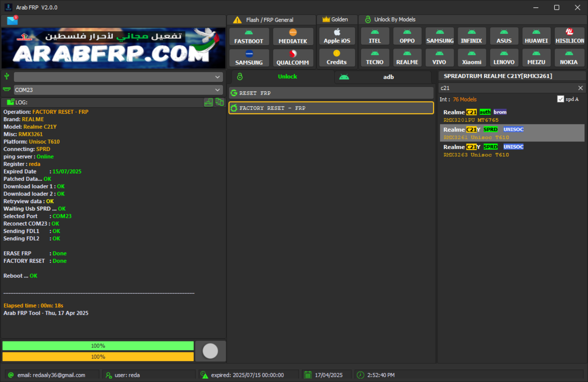The height and width of the screenshot is (382, 588).
Task: Select the TECNO brand button
Action: (375, 58)
